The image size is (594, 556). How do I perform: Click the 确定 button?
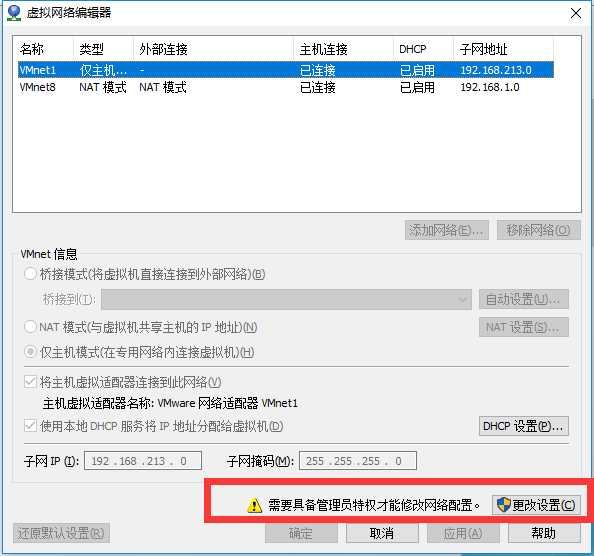point(301,533)
